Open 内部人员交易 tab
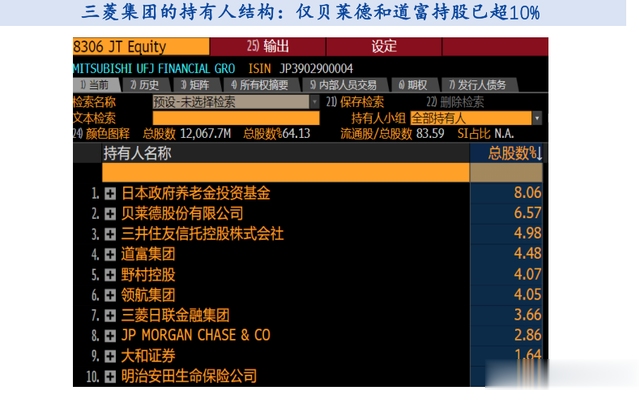This screenshot has height=395, width=640. [343, 85]
